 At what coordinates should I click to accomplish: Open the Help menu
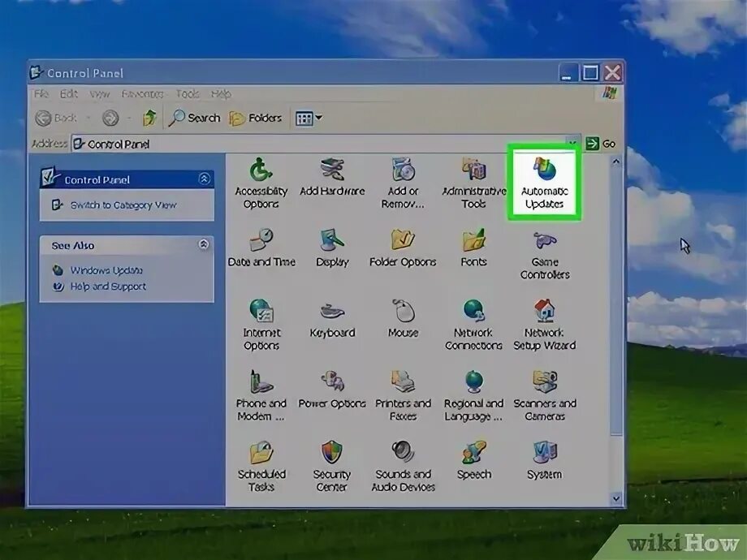(x=221, y=94)
